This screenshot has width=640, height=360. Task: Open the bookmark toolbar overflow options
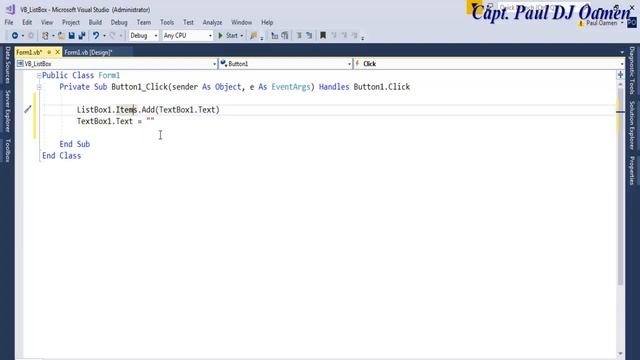tap(362, 38)
